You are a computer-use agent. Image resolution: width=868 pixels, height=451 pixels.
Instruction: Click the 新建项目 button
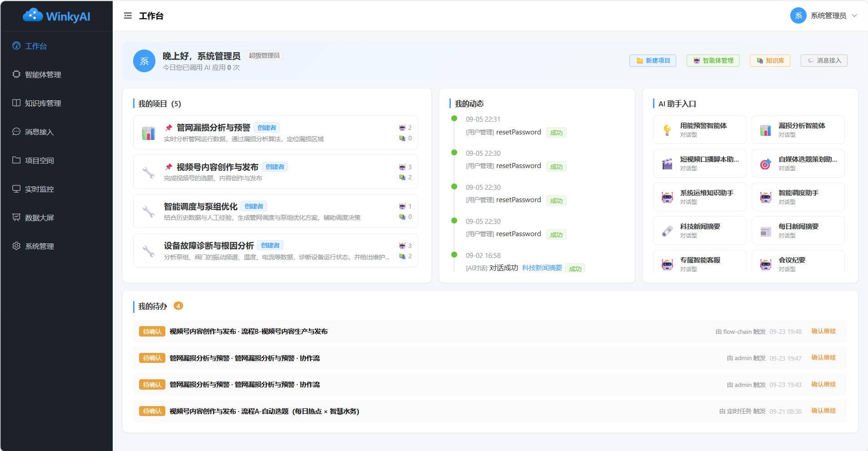[653, 60]
